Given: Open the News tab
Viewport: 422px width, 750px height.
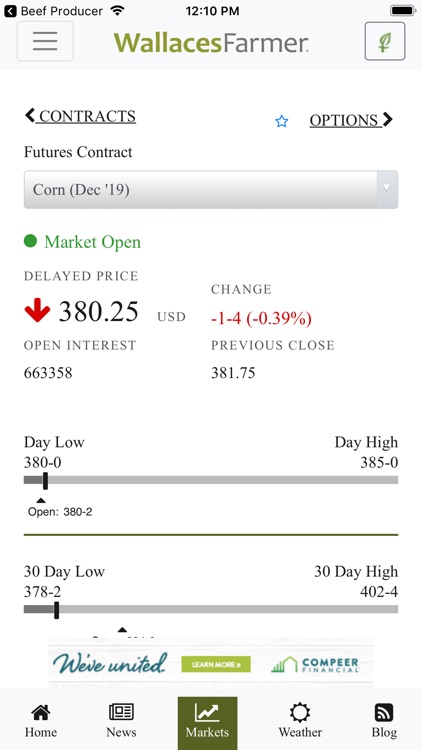Looking at the screenshot, I should (121, 721).
